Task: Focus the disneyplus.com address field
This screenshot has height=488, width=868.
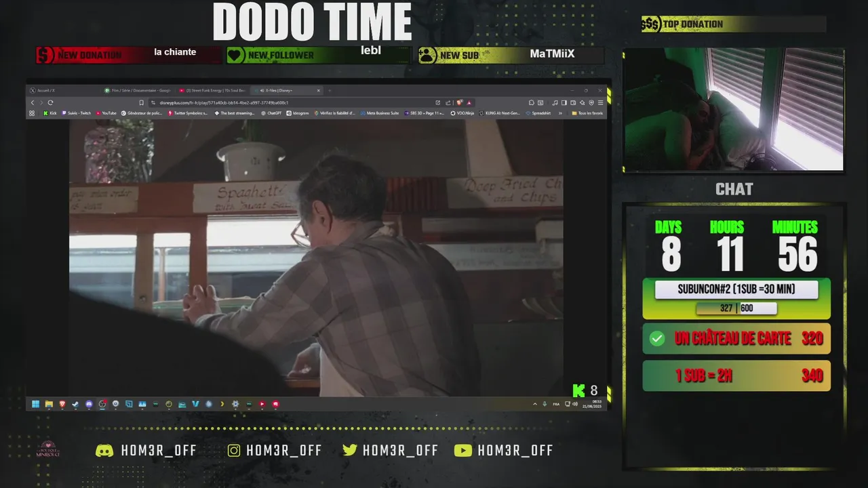Action: pyautogui.click(x=292, y=102)
